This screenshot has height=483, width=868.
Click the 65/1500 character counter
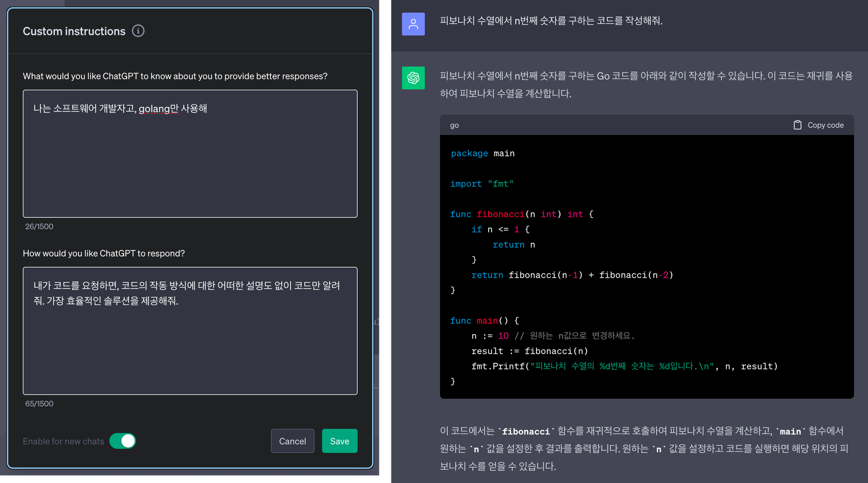point(39,404)
